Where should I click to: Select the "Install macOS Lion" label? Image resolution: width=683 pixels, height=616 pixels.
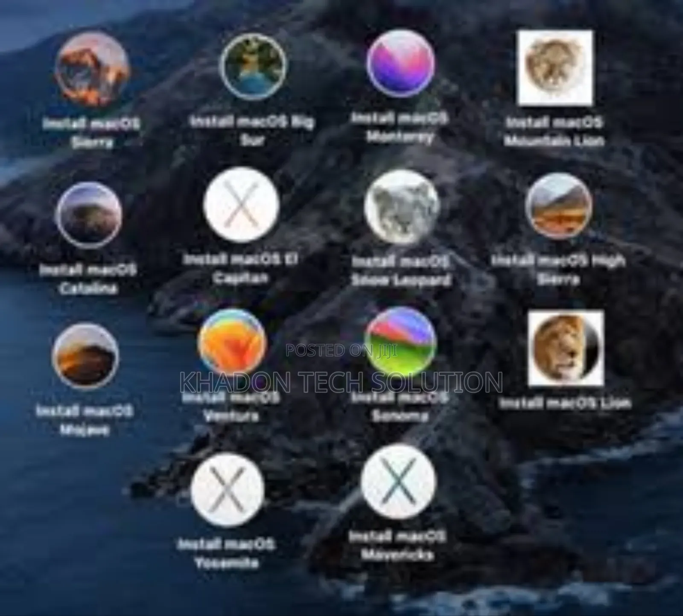pos(565,403)
